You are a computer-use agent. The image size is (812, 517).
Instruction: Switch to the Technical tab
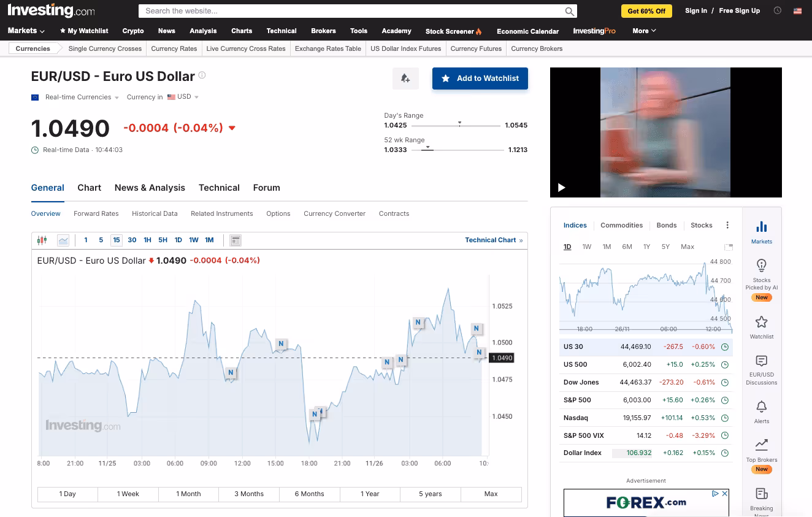coord(219,188)
